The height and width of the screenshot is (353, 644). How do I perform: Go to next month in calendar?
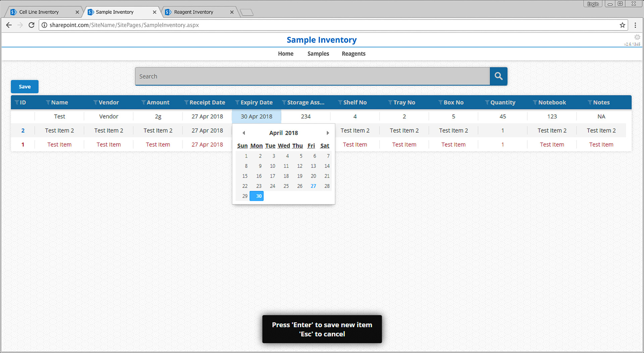328,133
